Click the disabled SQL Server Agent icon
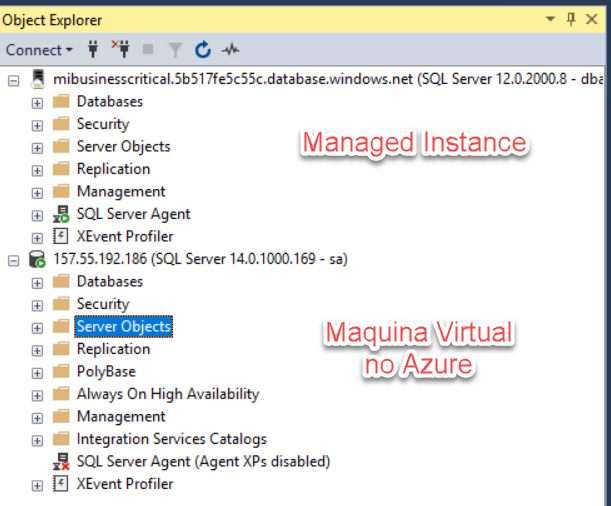The height and width of the screenshot is (506, 611). [x=61, y=461]
